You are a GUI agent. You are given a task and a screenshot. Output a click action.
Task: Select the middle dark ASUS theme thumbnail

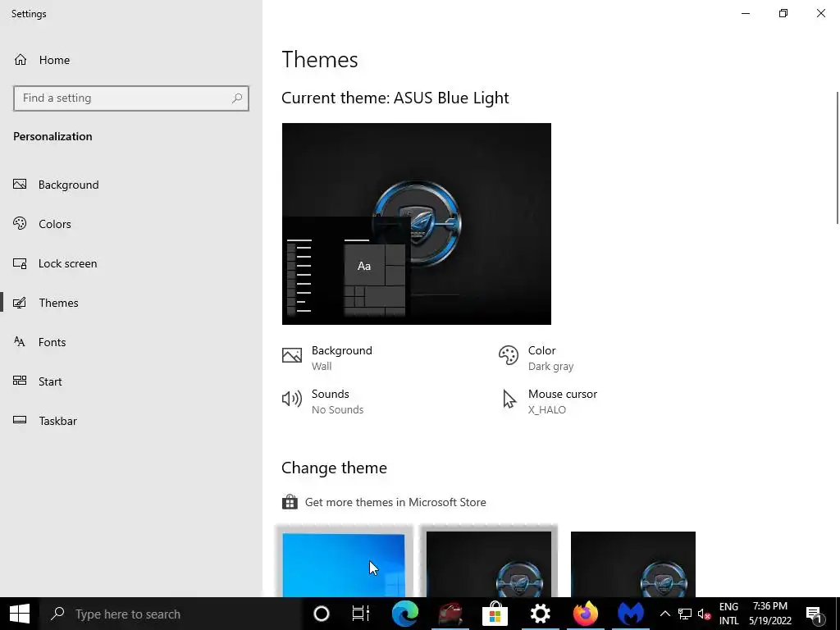click(489, 564)
